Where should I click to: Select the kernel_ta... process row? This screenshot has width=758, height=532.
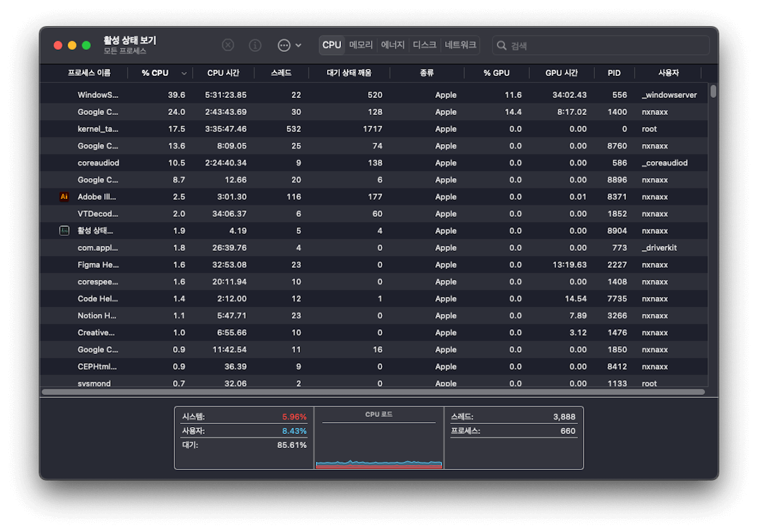(374, 129)
